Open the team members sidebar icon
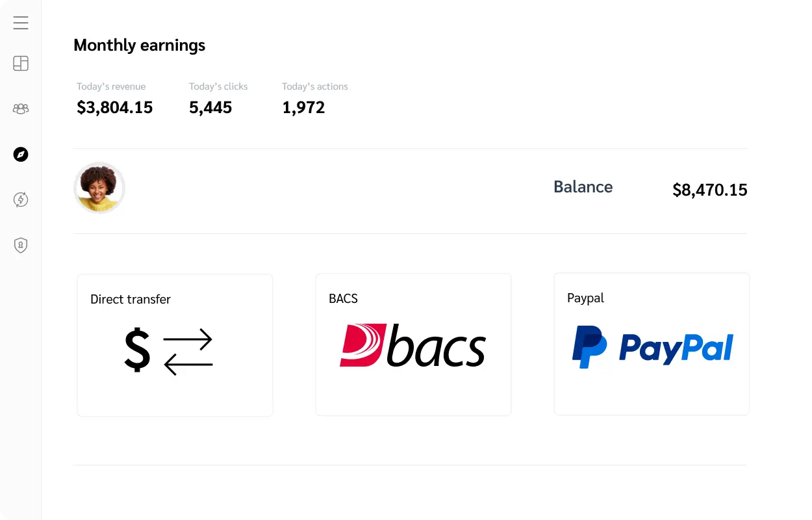The width and height of the screenshot is (812, 520). point(20,109)
